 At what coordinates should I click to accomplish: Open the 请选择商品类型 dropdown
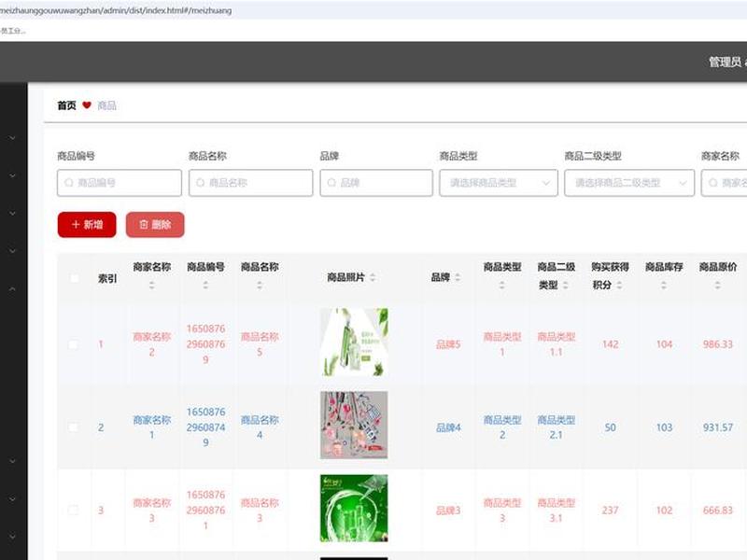[x=499, y=183]
